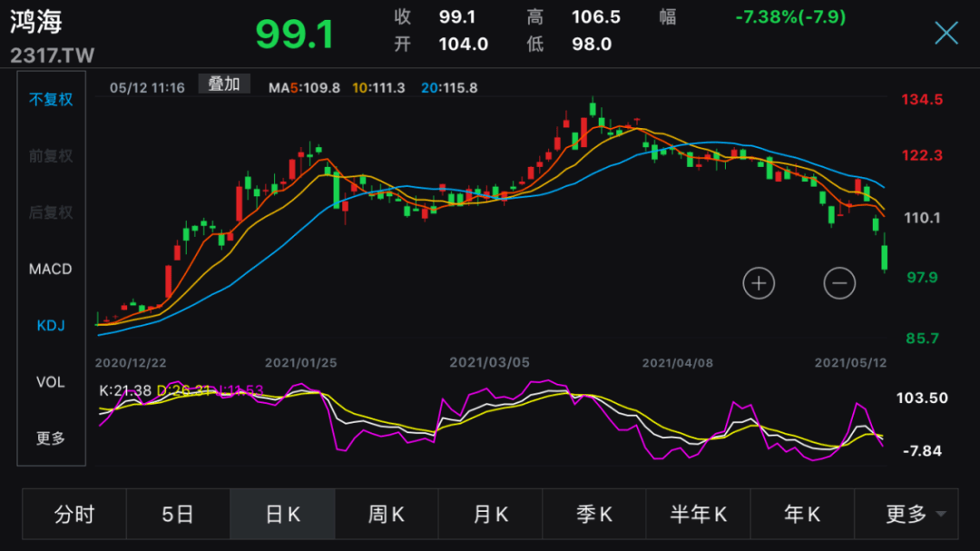Click the low price value 98.0
The width and height of the screenshot is (980, 551).
(x=592, y=44)
